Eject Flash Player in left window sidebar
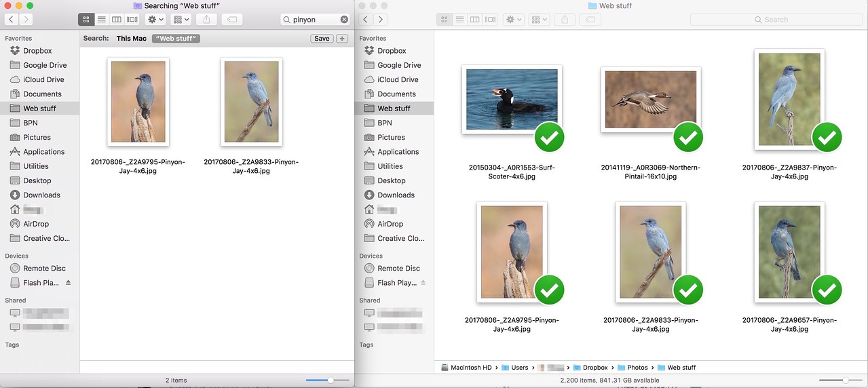 [69, 283]
